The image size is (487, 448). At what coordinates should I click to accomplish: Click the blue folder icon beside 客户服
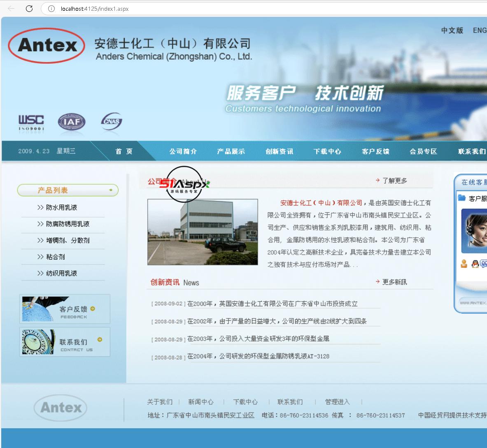(x=462, y=198)
